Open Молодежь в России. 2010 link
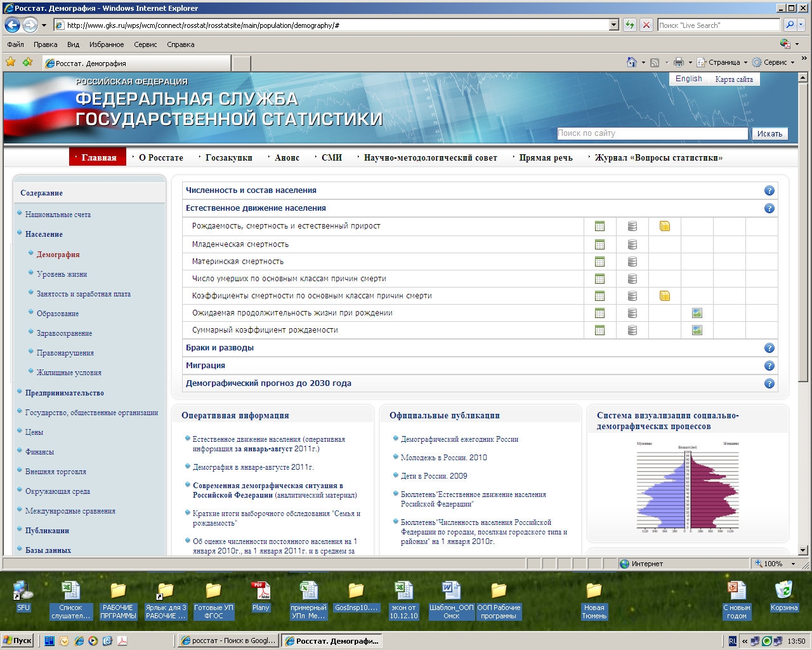Screen dimensions: 812x650 pyautogui.click(x=444, y=458)
